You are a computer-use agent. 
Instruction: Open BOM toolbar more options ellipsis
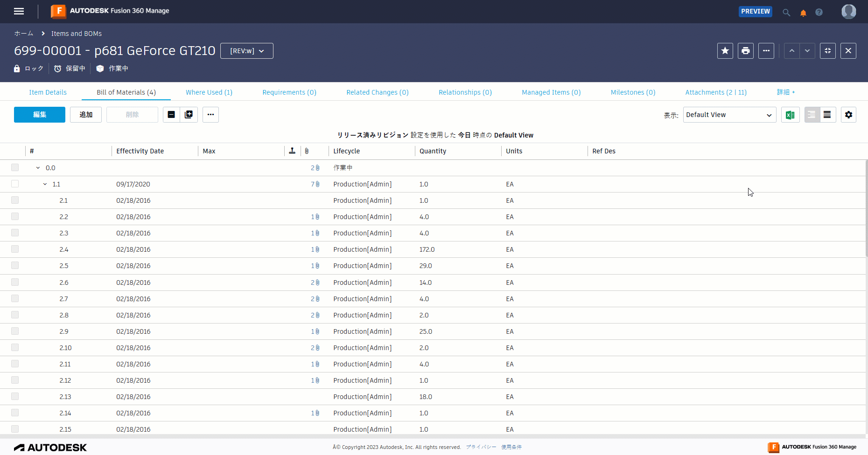click(211, 115)
